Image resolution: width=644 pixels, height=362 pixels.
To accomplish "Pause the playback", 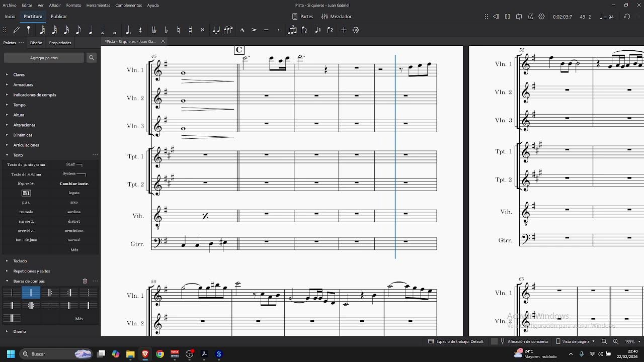I will pos(508,17).
